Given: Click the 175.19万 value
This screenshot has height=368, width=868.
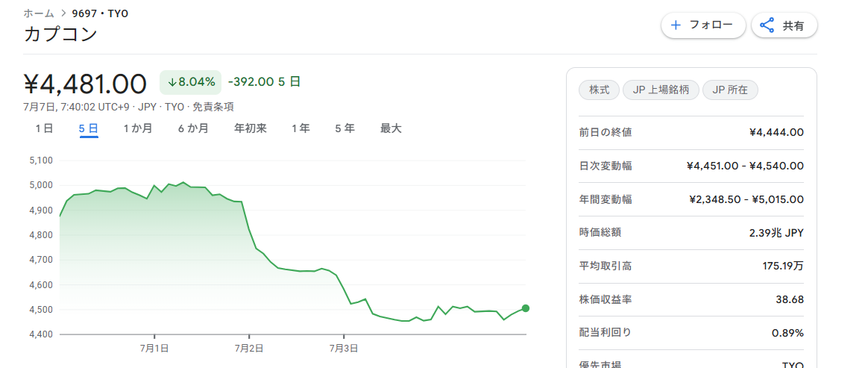Looking at the screenshot, I should click(x=783, y=266).
